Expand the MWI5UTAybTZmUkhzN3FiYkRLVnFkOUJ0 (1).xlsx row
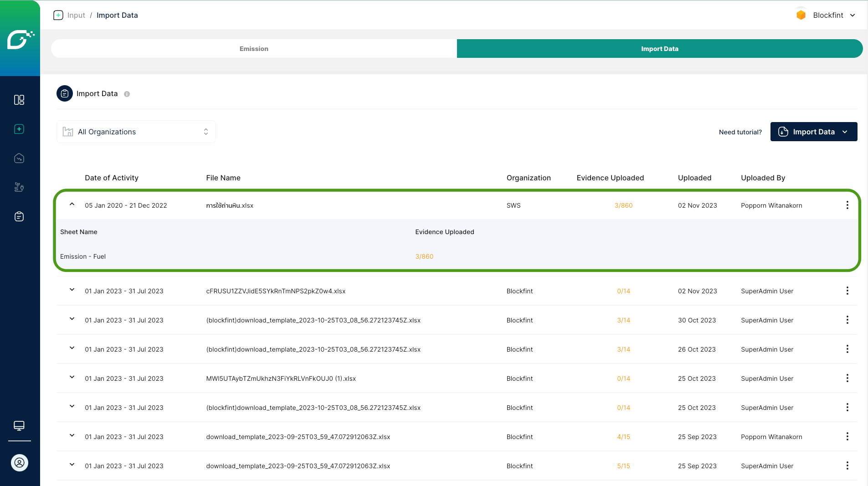The image size is (868, 486). coord(72,377)
